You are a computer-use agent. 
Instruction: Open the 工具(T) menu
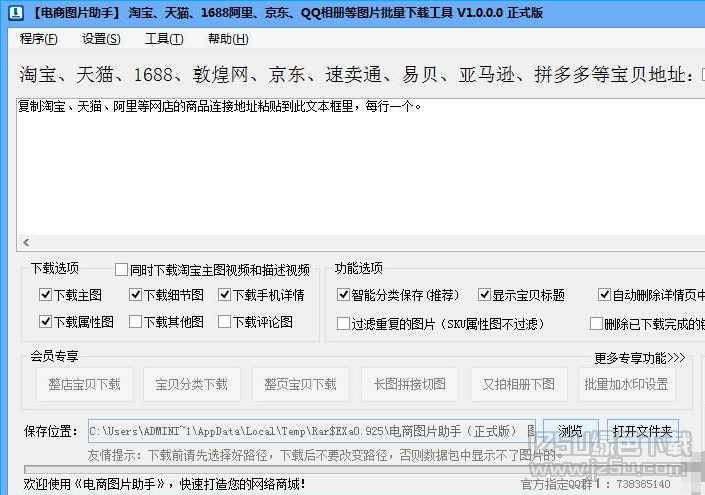point(164,39)
